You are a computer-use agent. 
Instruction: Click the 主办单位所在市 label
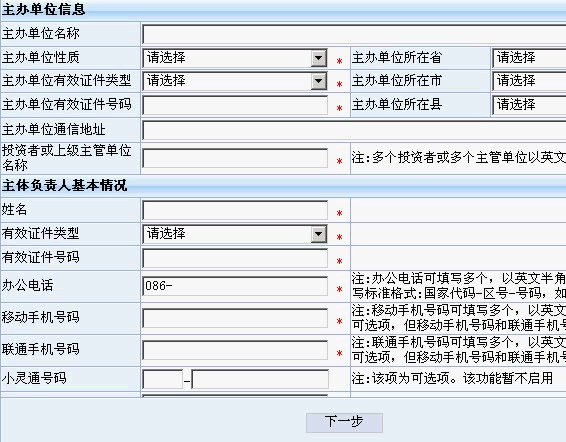[397, 81]
